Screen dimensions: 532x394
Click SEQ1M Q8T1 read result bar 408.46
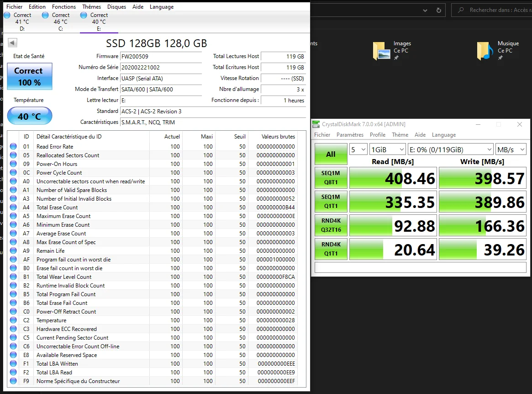click(393, 178)
